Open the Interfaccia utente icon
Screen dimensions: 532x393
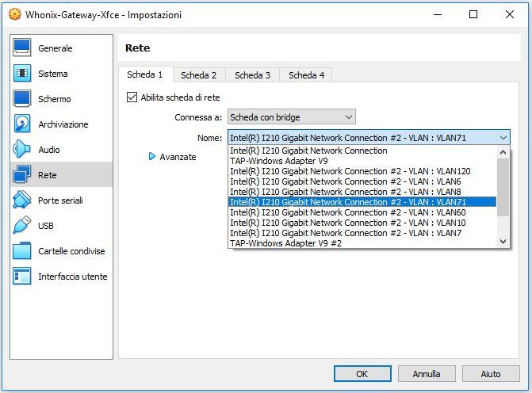(22, 276)
